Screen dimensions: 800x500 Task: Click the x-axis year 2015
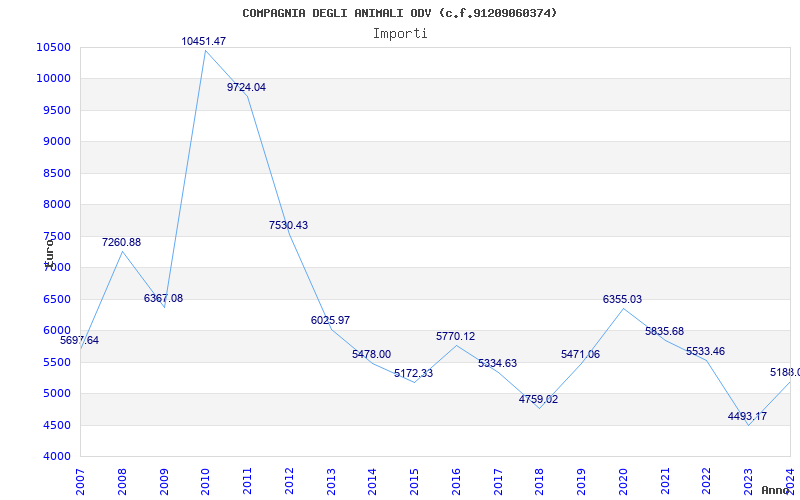(x=414, y=482)
